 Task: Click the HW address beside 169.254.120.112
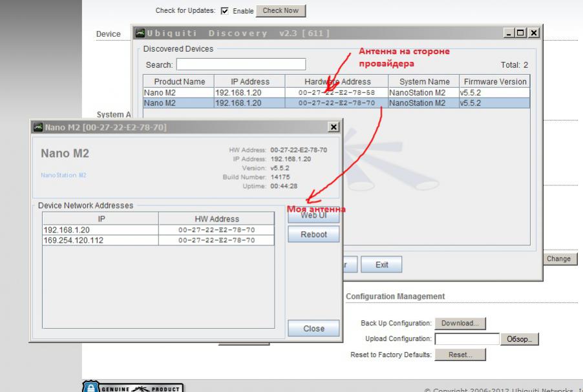coord(217,240)
